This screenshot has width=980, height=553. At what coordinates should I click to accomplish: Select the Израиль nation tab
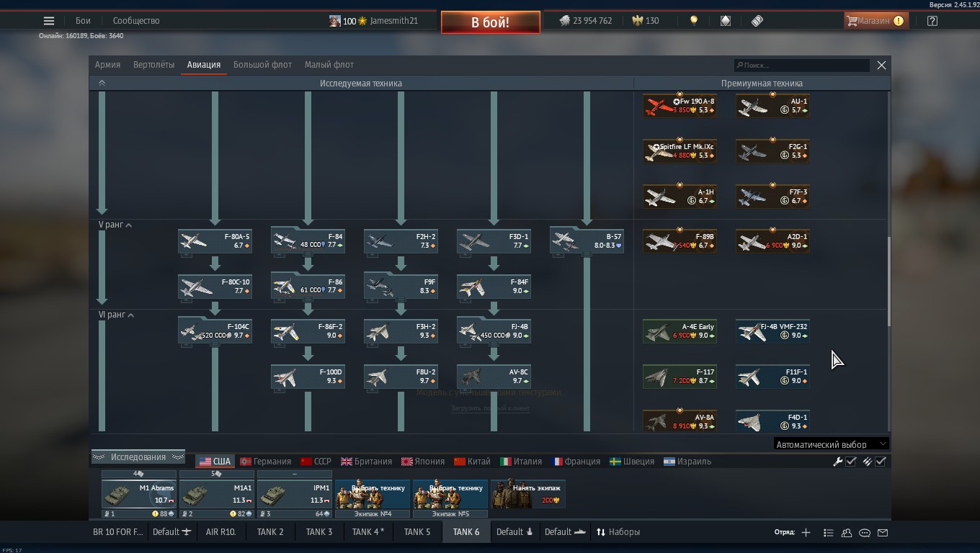(687, 462)
